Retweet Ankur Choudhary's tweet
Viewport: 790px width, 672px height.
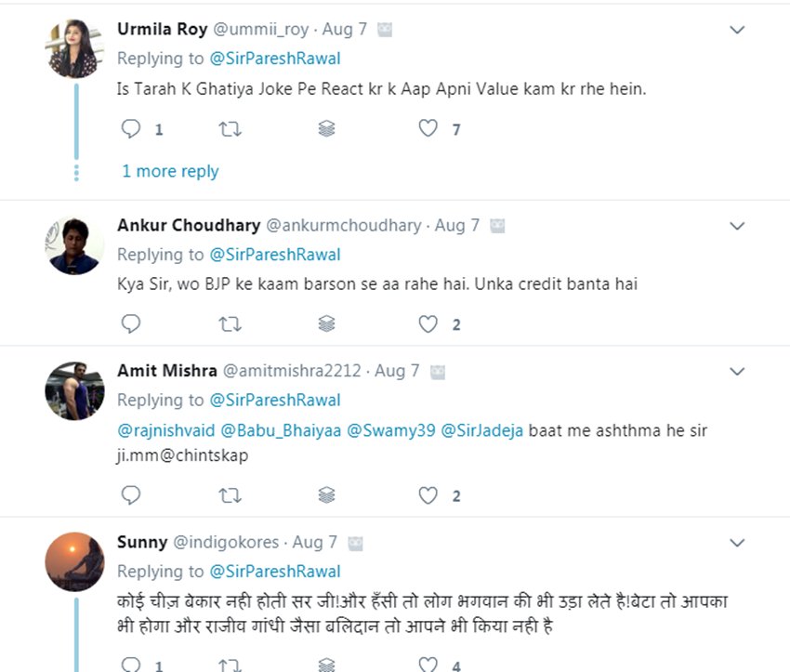coord(230,324)
